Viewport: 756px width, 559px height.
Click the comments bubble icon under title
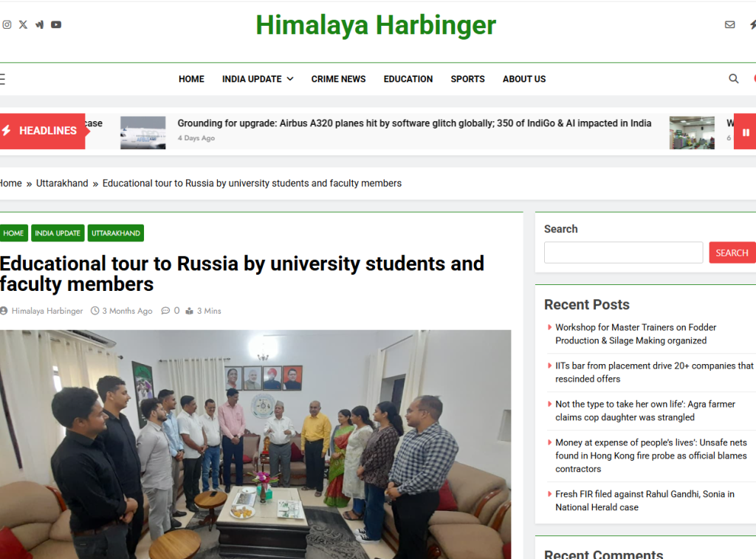[165, 311]
